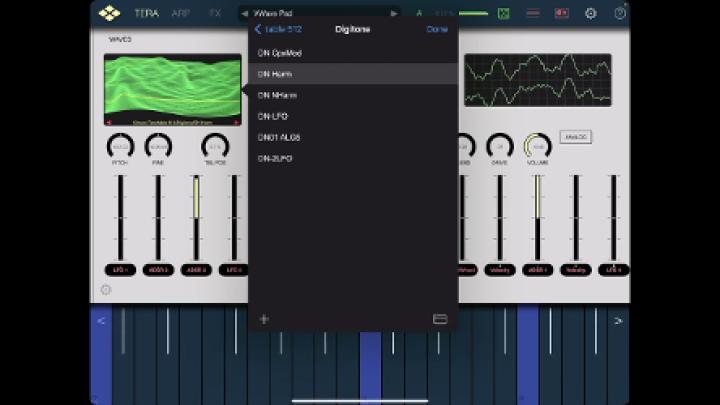
Task: Click the yellow modulation slider above ADSR 3
Action: click(196, 218)
